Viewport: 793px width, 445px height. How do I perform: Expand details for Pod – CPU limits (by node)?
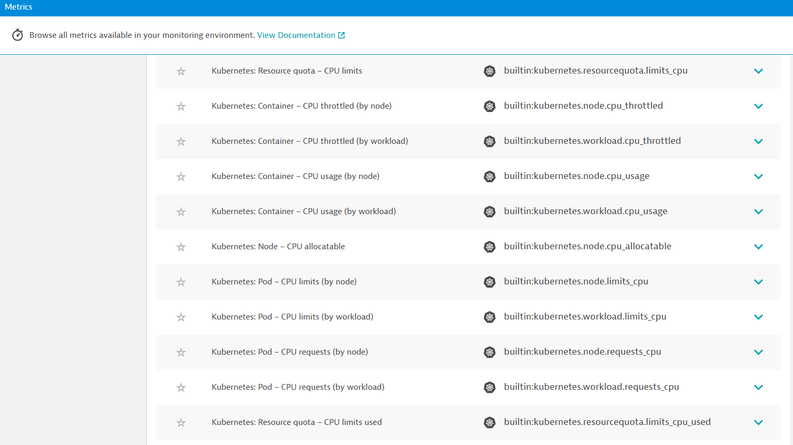coord(758,282)
